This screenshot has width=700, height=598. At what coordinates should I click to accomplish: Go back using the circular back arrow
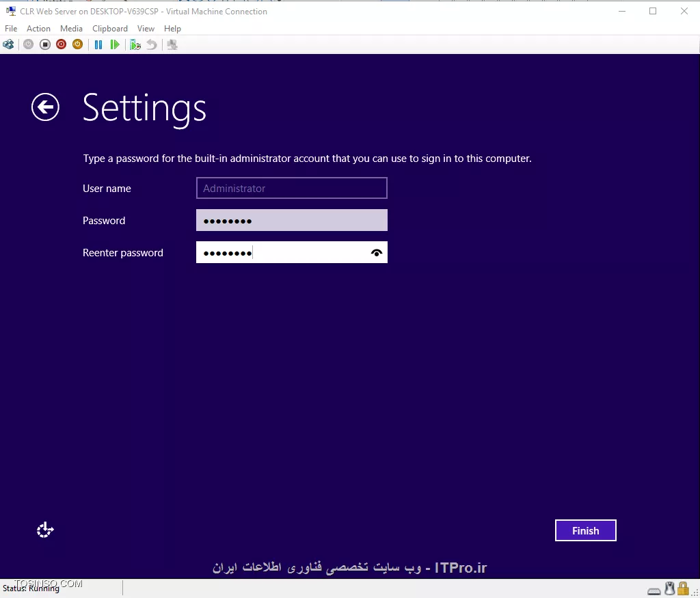tap(45, 107)
